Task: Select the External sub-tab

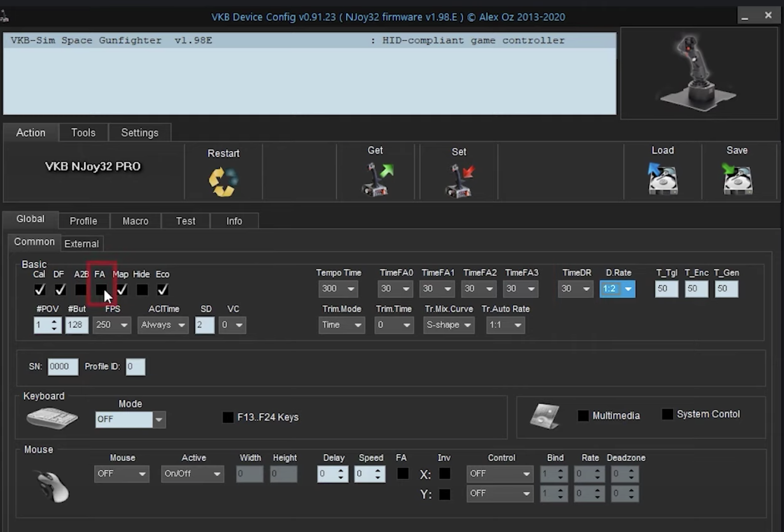Action: coord(82,244)
